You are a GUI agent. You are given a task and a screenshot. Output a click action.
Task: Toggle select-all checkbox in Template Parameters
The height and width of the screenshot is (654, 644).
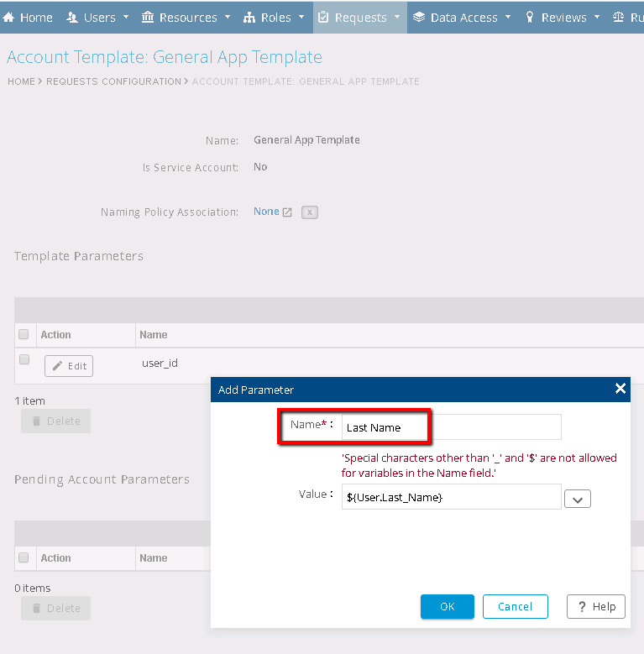(x=24, y=334)
